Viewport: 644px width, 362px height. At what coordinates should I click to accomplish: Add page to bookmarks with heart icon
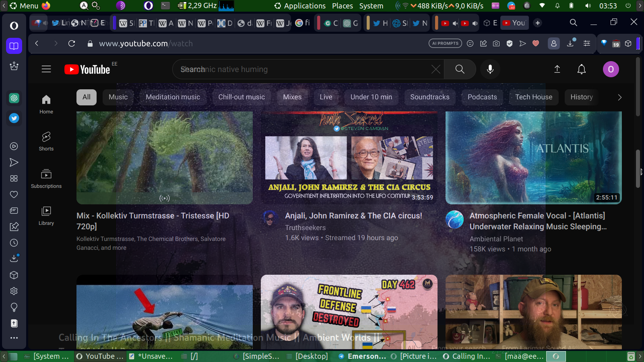point(536,43)
